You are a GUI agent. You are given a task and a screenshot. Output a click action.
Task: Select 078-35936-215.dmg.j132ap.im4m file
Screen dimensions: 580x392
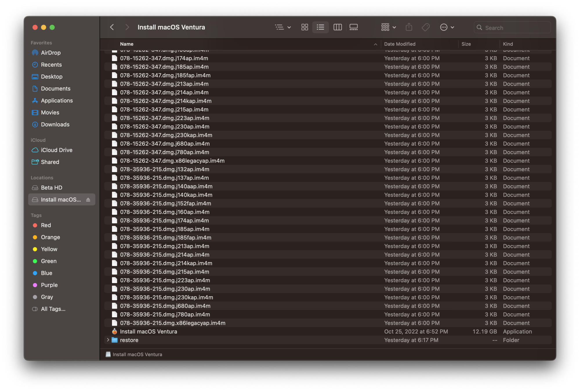(x=328, y=169)
